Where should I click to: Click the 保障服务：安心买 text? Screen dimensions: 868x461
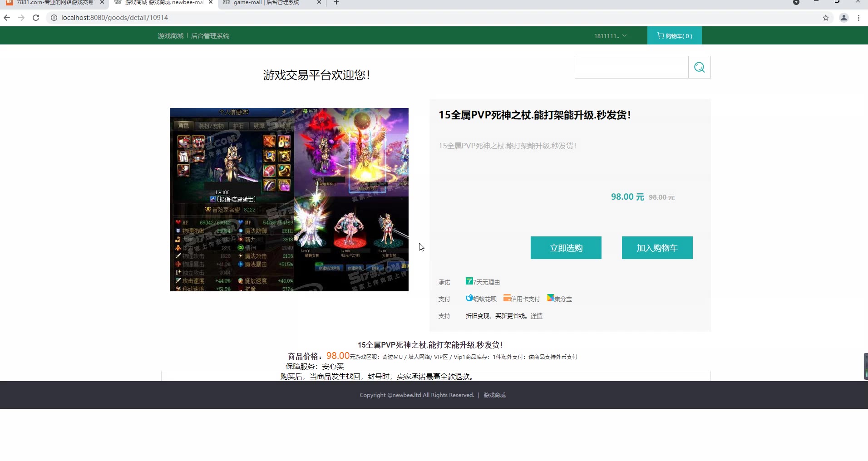pos(315,367)
